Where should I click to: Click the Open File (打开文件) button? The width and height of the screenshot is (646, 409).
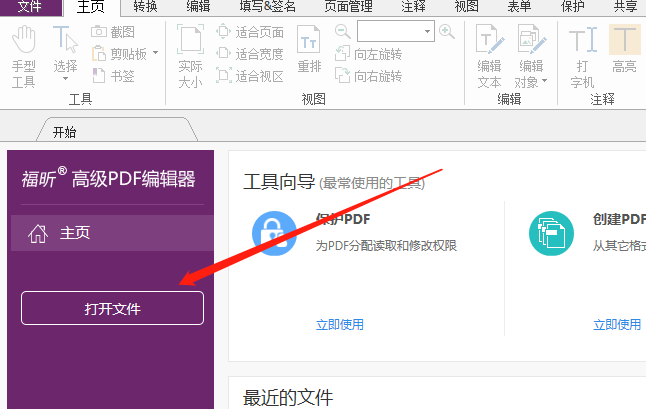click(112, 308)
